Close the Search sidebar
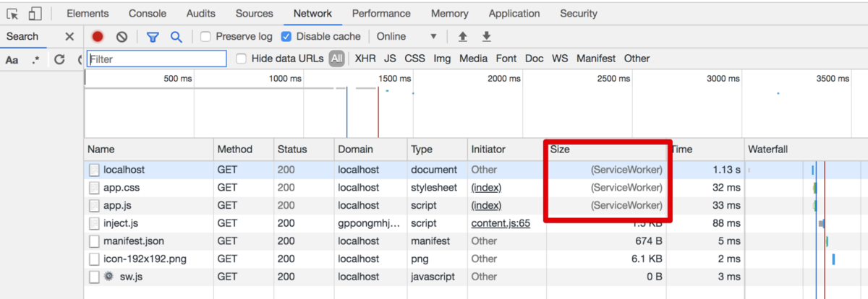Viewport: 868px width, 299px height. click(69, 37)
